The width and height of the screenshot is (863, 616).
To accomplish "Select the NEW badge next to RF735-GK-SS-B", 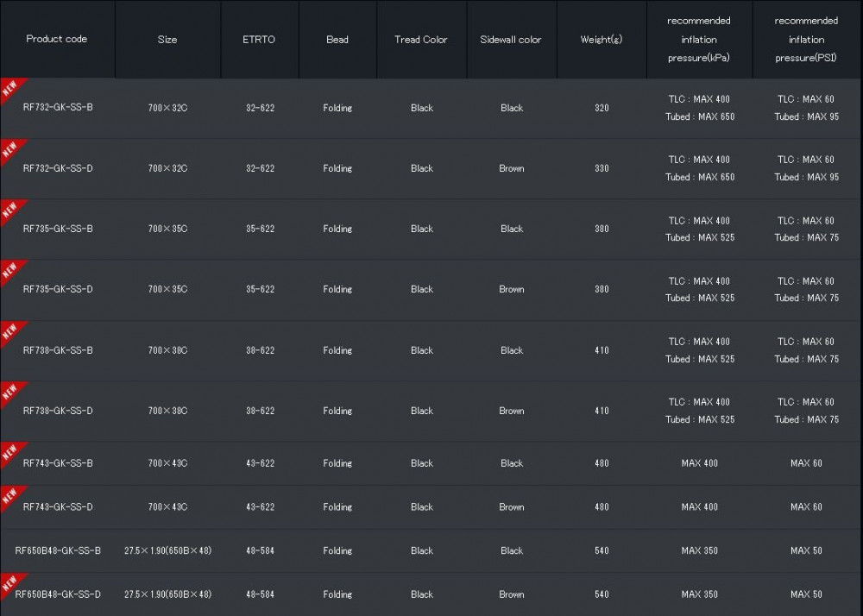I will point(9,210).
